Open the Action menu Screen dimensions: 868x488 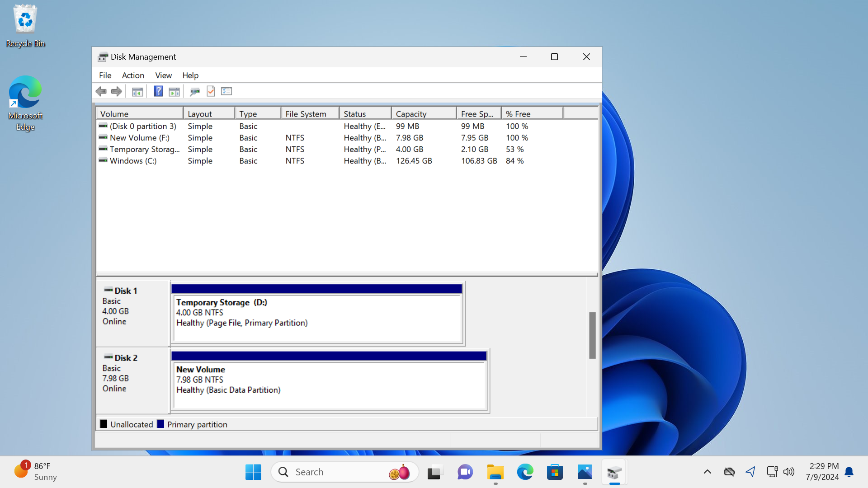[133, 75]
